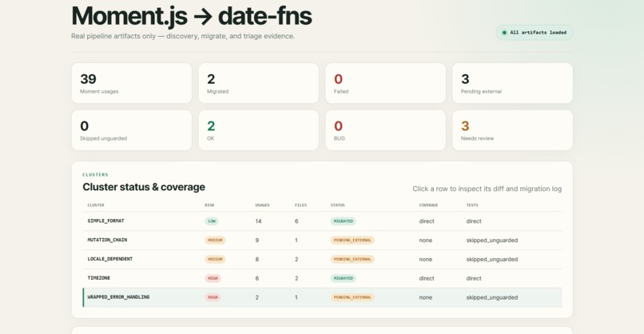Image resolution: width=644 pixels, height=334 pixels.
Task: Click MEDIUM risk badge in LOCALE_DEPENDENT row
Action: 215,259
